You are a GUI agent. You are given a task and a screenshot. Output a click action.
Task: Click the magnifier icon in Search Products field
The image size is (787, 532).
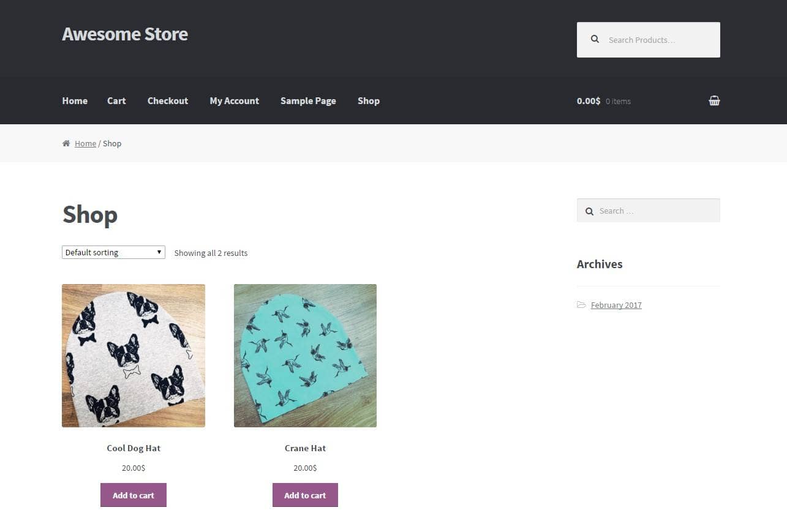click(x=595, y=39)
